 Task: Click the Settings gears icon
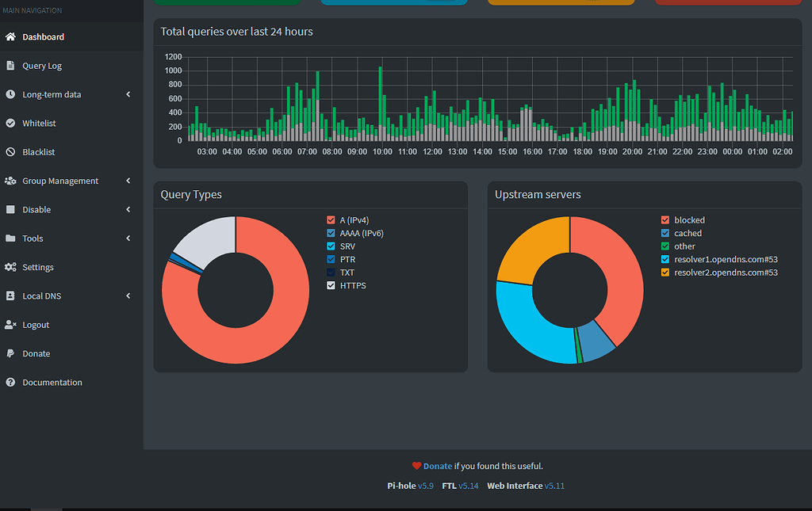tap(10, 267)
